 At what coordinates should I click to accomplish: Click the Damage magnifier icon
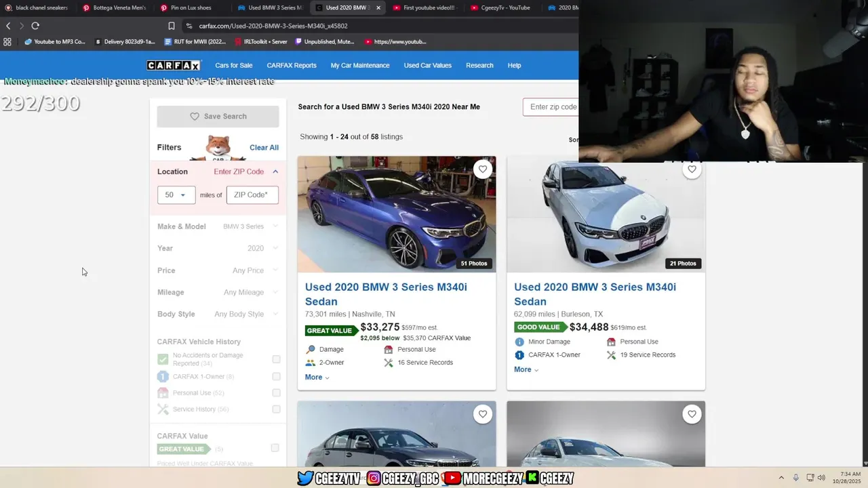311,350
